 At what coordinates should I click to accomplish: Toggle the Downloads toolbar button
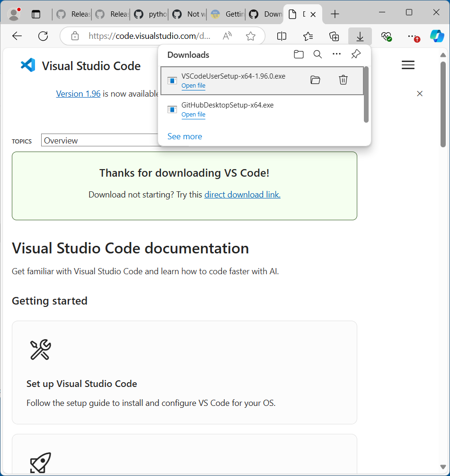[360, 36]
